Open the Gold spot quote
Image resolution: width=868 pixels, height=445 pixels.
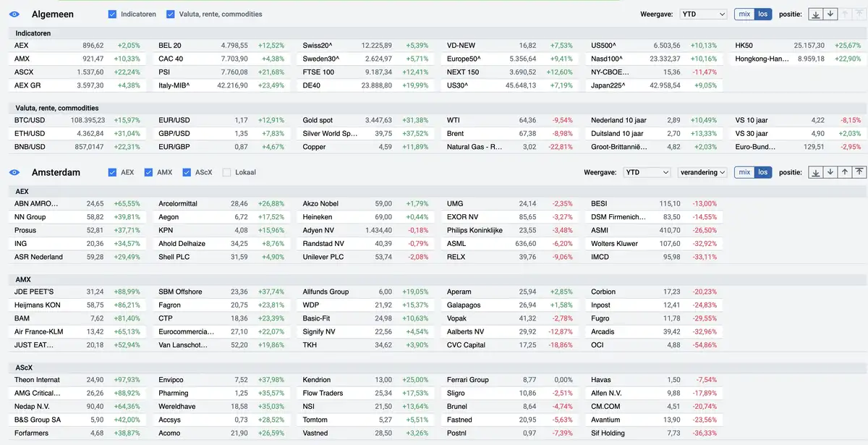pos(318,120)
